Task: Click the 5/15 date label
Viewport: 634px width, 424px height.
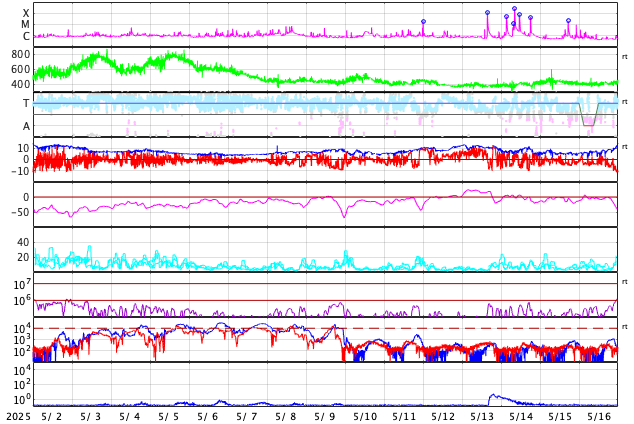Action: [560, 416]
